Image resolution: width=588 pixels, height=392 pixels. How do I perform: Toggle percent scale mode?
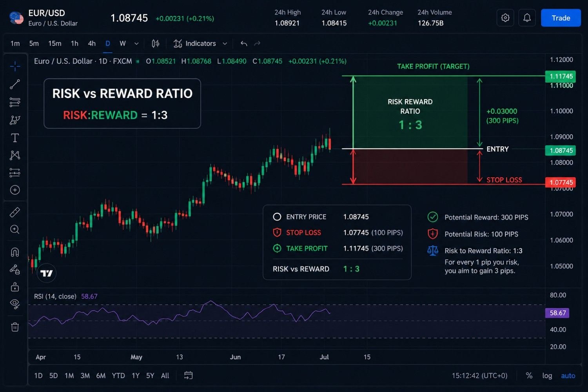529,376
